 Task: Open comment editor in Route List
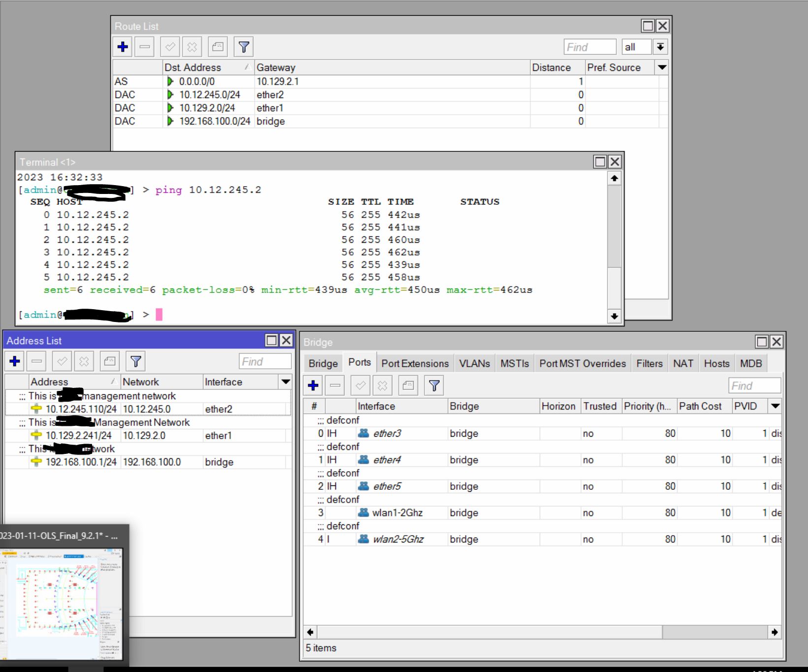(x=217, y=47)
